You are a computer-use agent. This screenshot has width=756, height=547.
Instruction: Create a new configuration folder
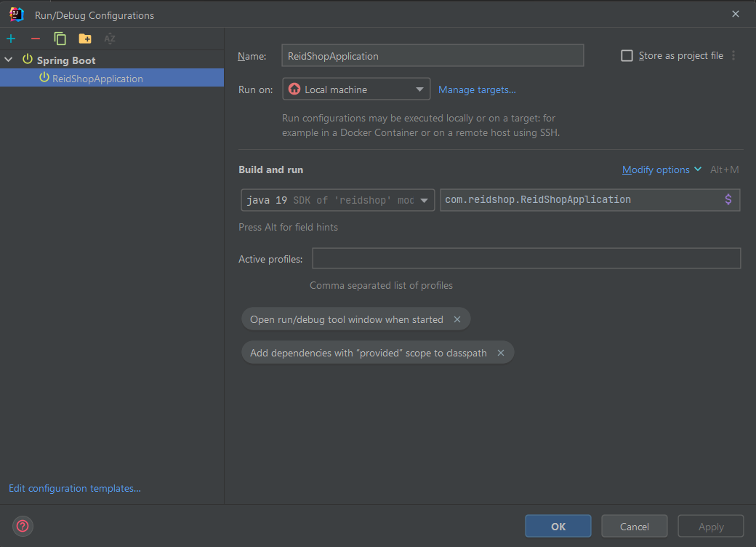pos(85,39)
